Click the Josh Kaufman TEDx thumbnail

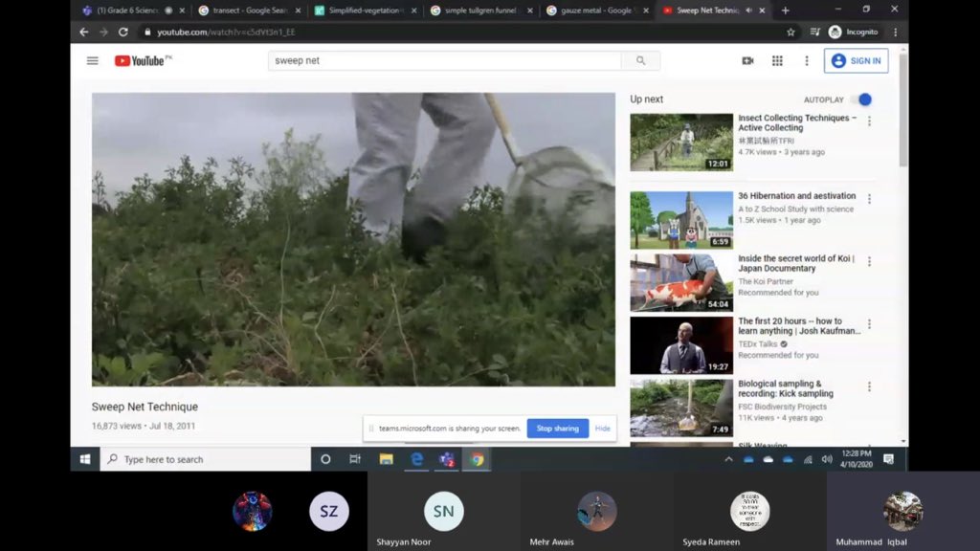coord(681,344)
